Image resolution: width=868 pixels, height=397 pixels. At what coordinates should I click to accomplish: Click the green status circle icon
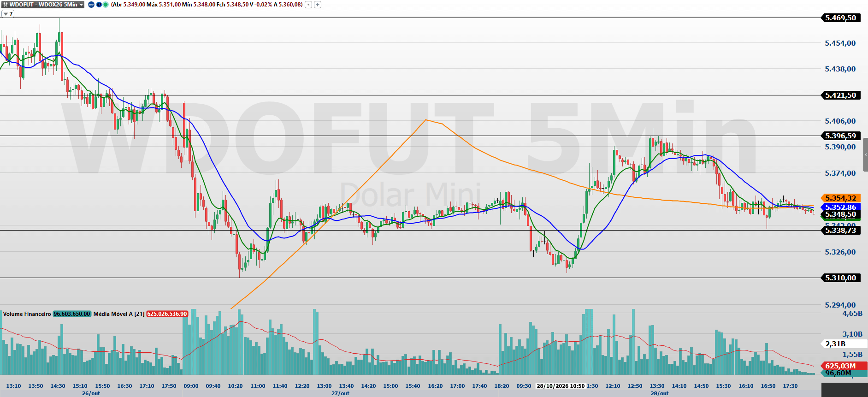tap(106, 5)
